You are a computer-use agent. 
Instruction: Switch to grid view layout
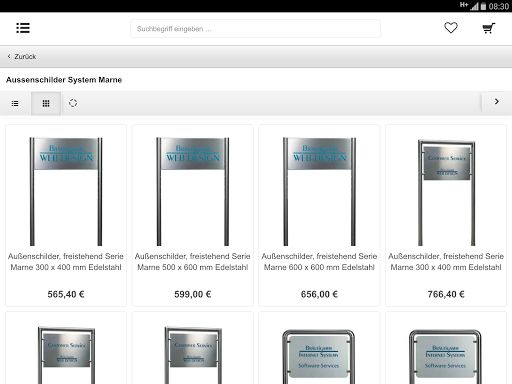(x=46, y=103)
